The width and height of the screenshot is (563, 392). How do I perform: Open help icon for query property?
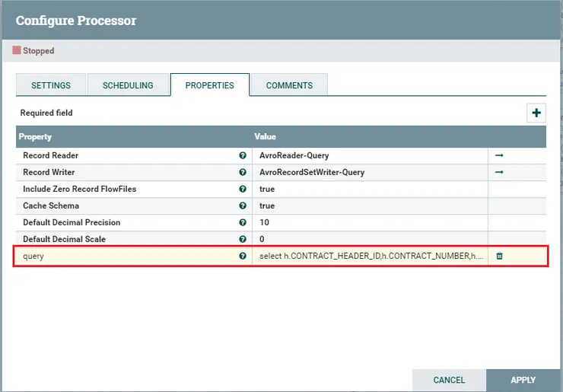click(x=243, y=256)
